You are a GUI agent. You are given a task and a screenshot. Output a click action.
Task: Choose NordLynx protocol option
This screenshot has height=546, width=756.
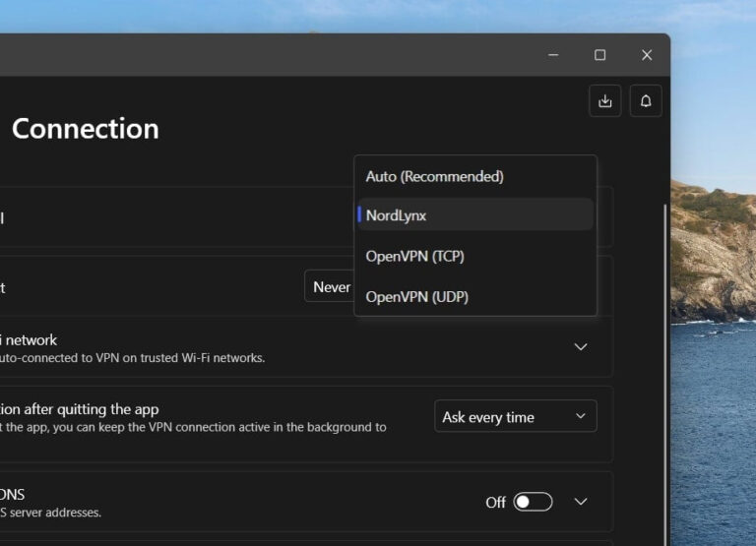coord(475,214)
